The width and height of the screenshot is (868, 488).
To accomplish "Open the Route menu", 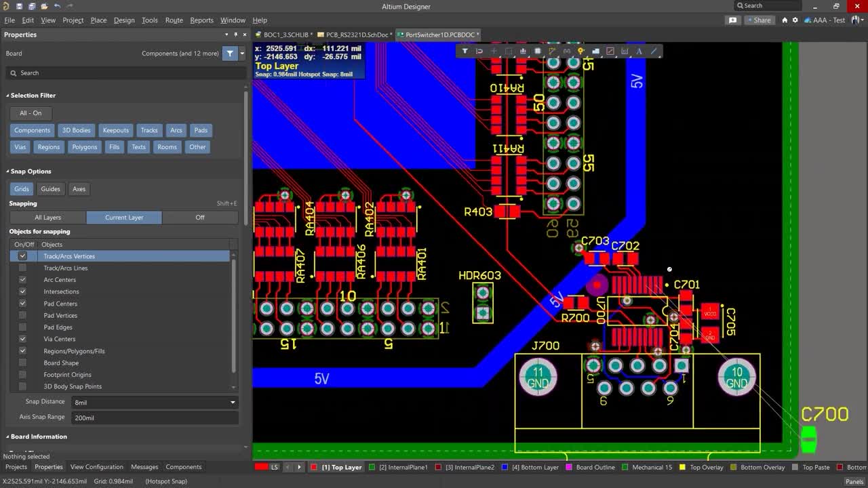I will [174, 20].
